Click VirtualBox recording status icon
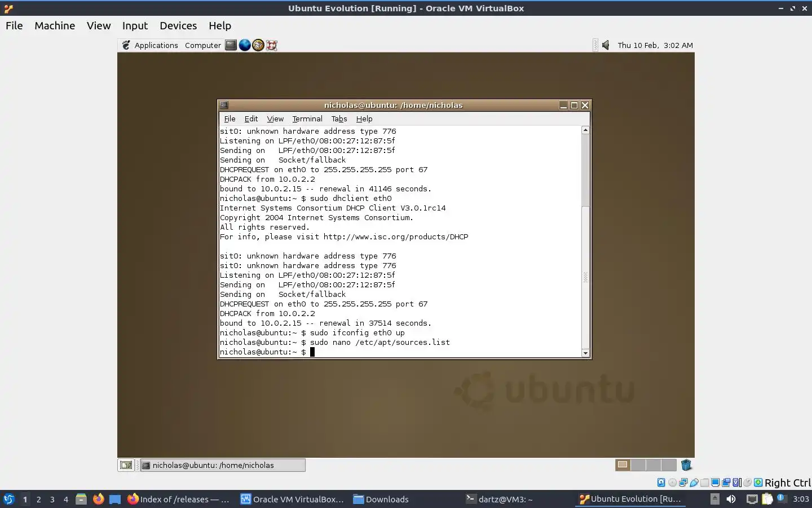This screenshot has width=812, height=508. [x=726, y=483]
